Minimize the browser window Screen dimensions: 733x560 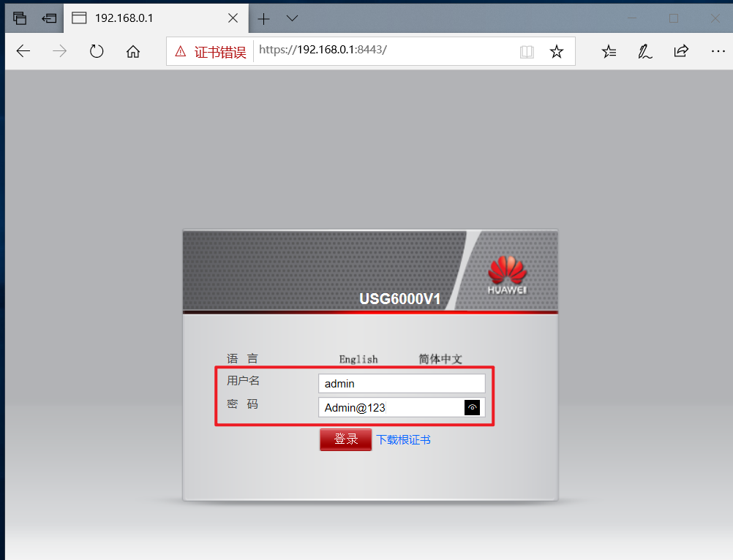[x=632, y=18]
